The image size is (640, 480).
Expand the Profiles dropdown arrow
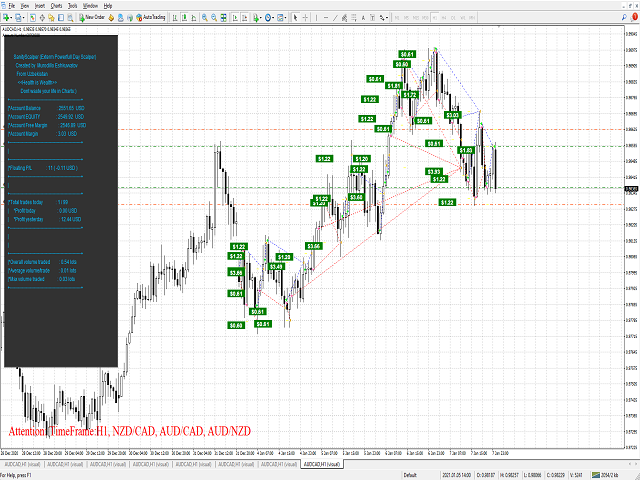pos(23,18)
